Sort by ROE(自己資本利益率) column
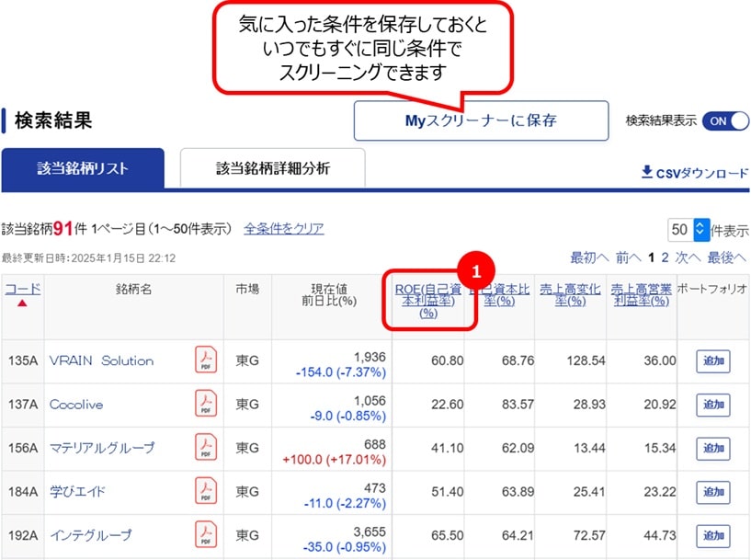The image size is (751, 560). pos(427,301)
